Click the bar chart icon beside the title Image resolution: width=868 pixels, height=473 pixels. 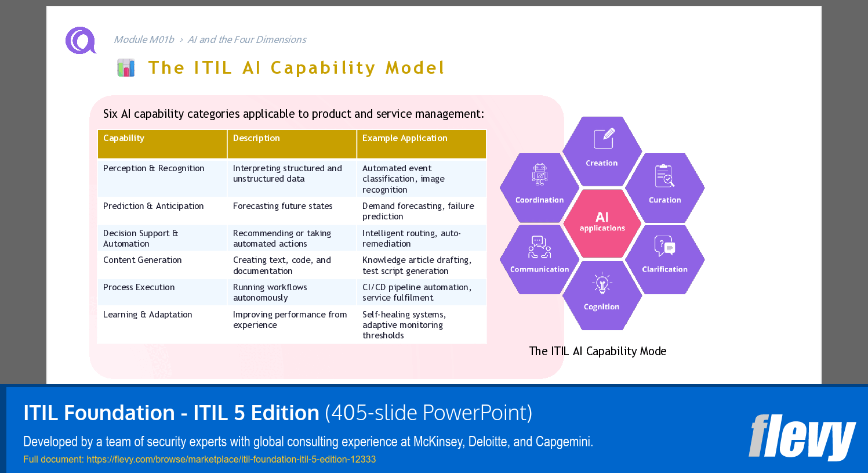click(x=126, y=68)
